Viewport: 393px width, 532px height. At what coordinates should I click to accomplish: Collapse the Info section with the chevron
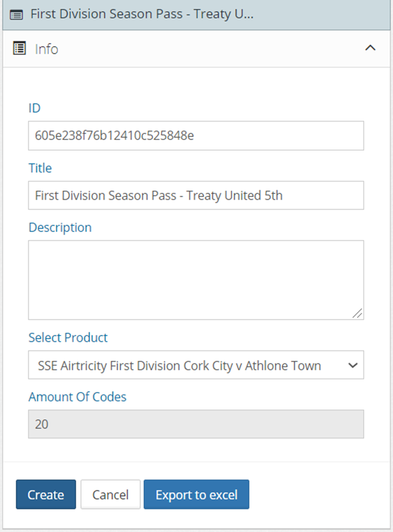(x=370, y=48)
